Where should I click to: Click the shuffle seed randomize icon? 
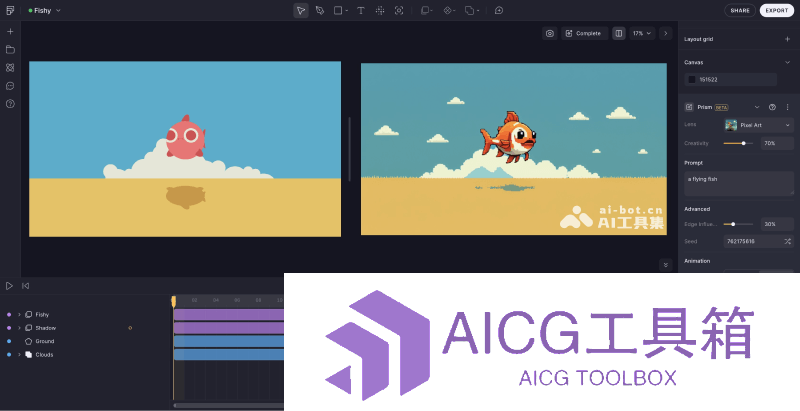[x=788, y=241]
